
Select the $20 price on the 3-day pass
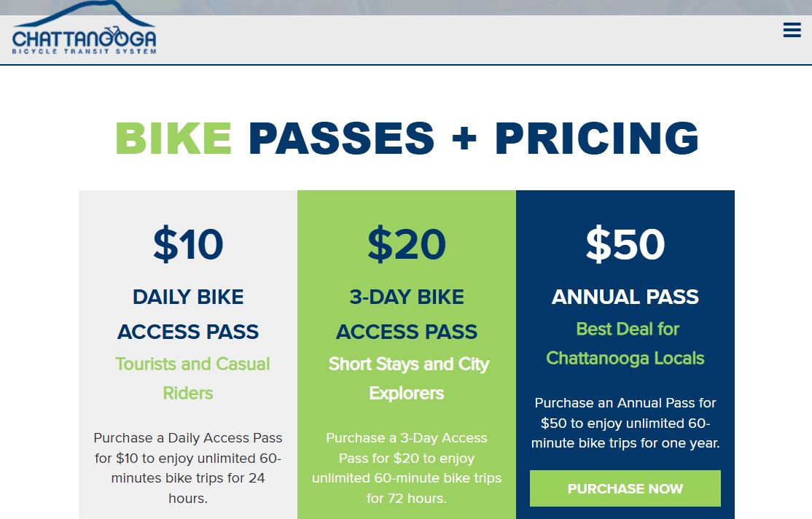click(406, 244)
